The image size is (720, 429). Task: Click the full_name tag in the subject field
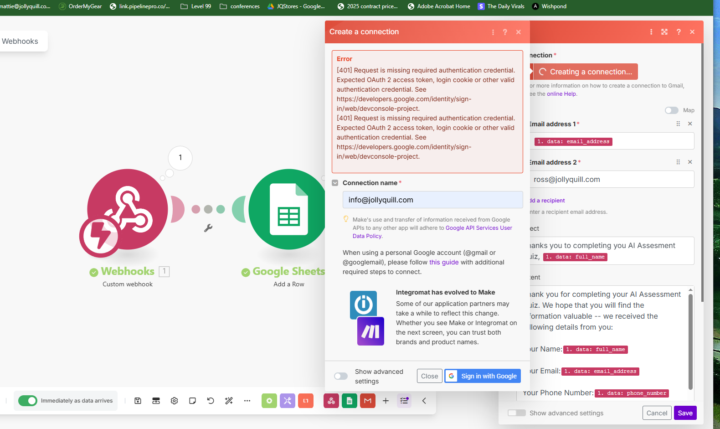click(575, 257)
